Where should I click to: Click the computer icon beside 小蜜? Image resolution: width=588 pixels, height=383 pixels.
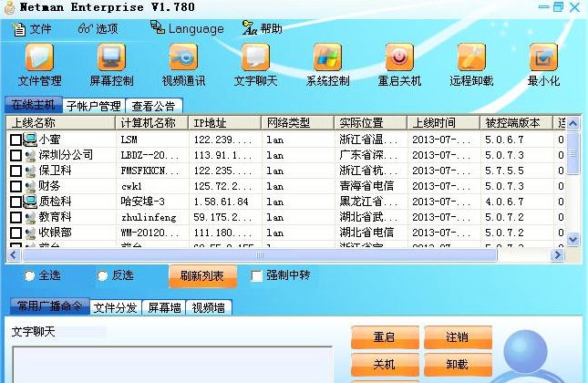30,140
